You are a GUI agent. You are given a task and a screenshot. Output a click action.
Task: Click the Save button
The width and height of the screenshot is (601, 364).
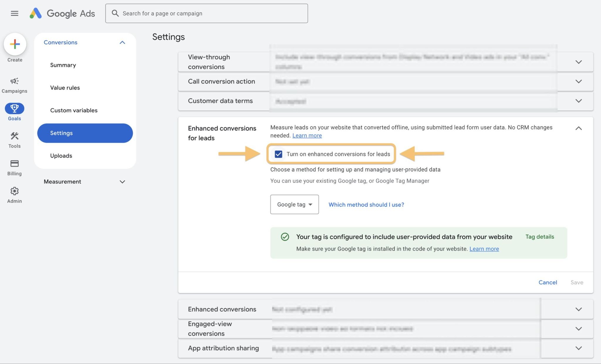tap(577, 283)
